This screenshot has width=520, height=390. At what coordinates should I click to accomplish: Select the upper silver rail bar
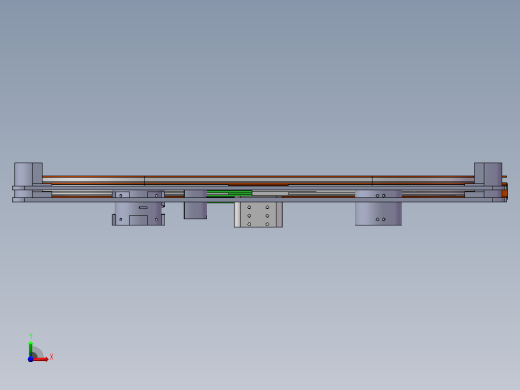point(258,180)
